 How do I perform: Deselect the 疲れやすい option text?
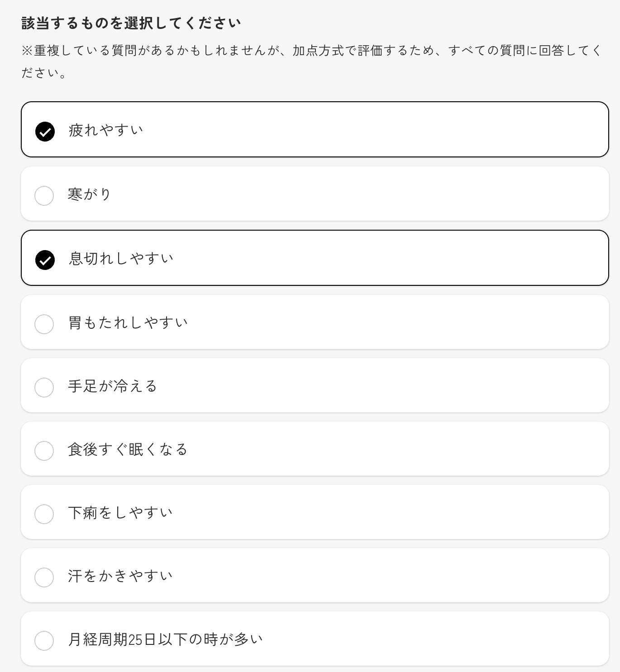pos(106,130)
